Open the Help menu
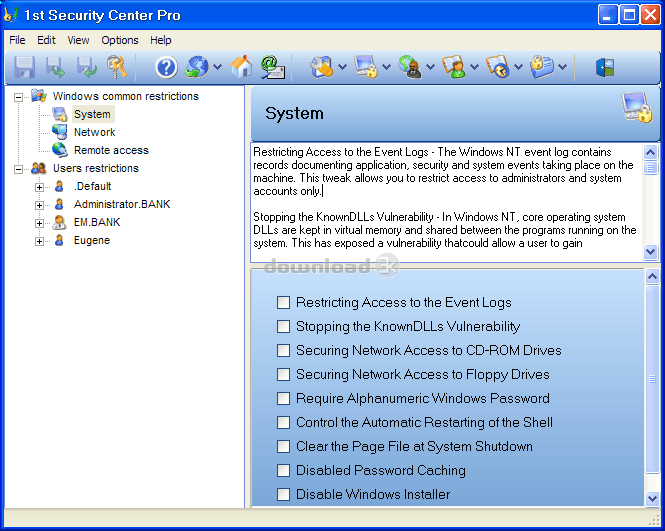The height and width of the screenshot is (531, 665). tap(161, 40)
